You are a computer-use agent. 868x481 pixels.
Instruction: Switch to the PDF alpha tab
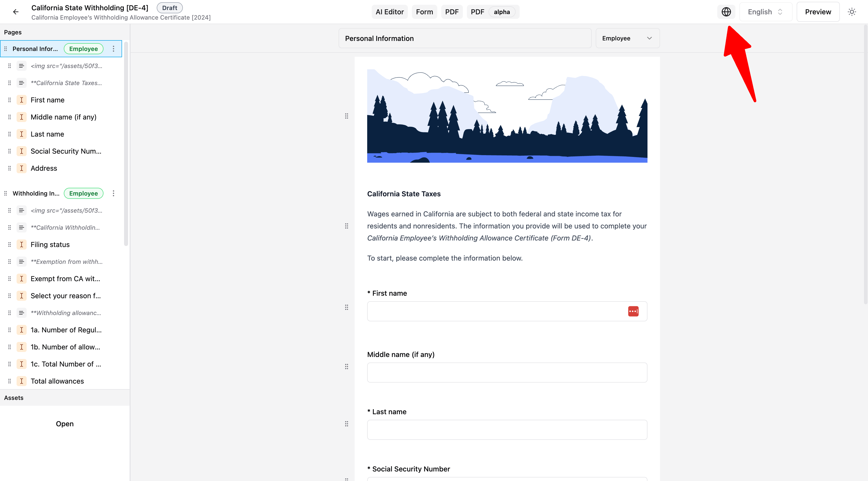(x=493, y=12)
